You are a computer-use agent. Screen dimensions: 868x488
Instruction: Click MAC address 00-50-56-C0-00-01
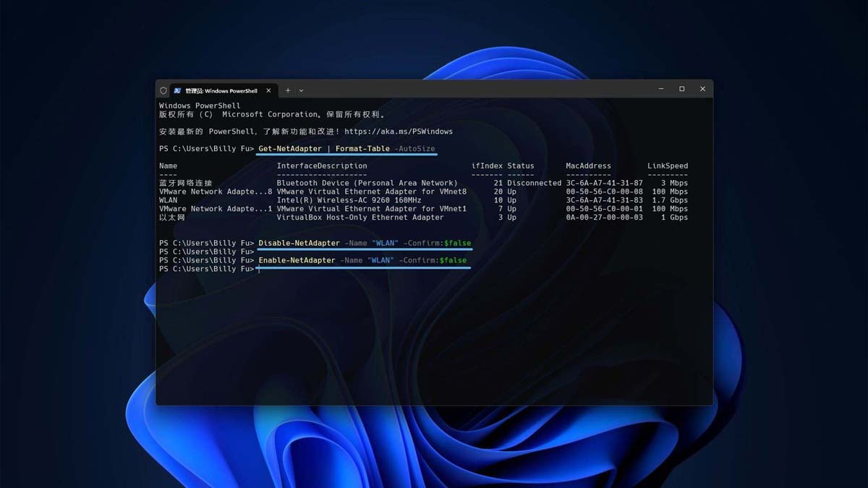tap(604, 209)
